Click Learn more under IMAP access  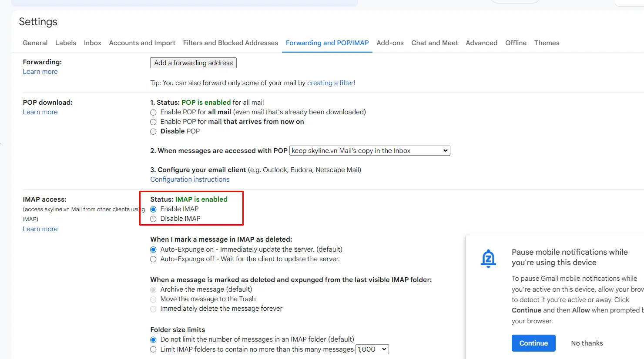tap(40, 229)
